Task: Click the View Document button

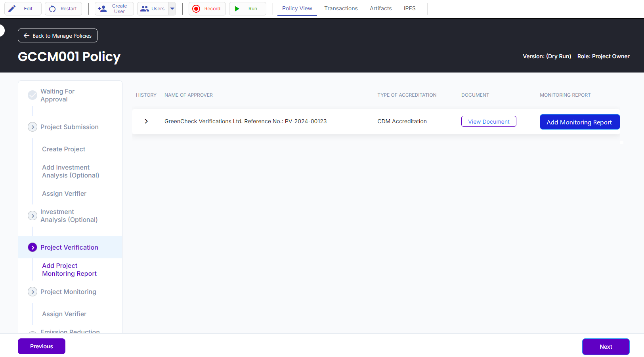Action: click(489, 121)
